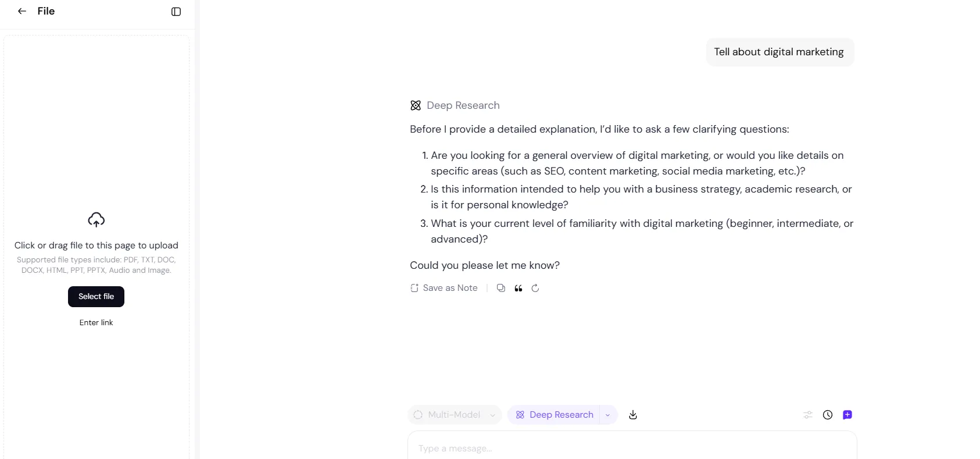Viewport: 980px width, 459px height.
Task: Open the Enter link option
Action: click(96, 322)
